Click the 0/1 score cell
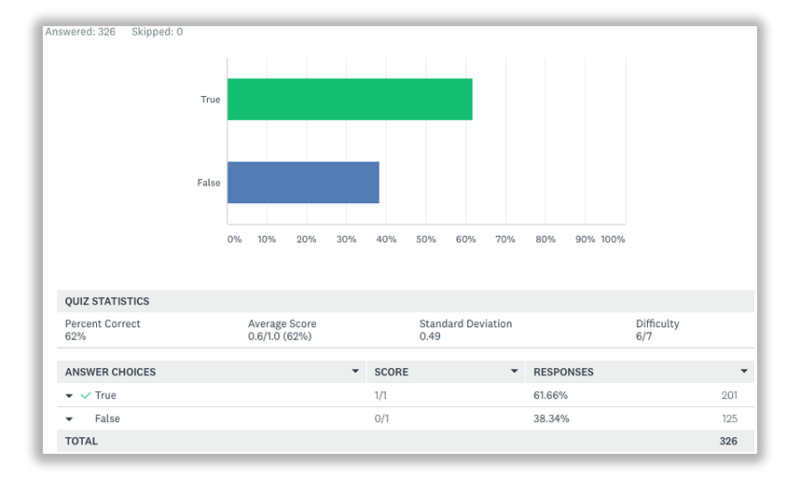800x479 pixels. click(382, 419)
